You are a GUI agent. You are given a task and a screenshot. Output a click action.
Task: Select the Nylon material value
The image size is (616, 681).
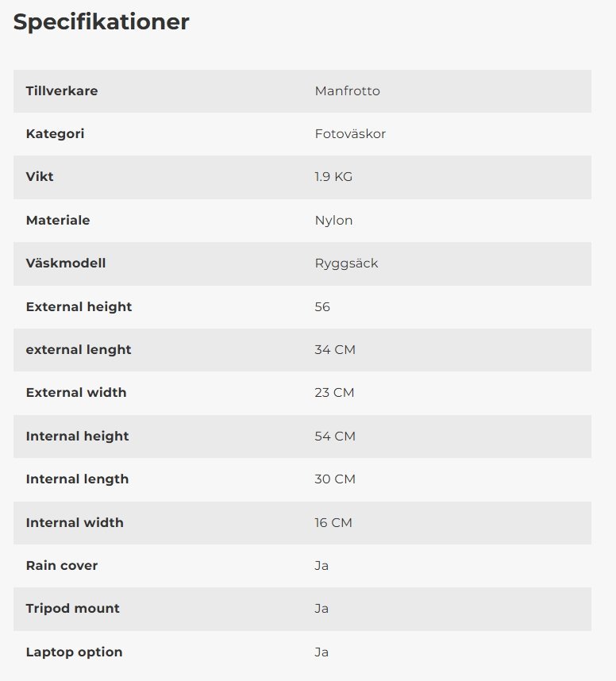(x=333, y=221)
